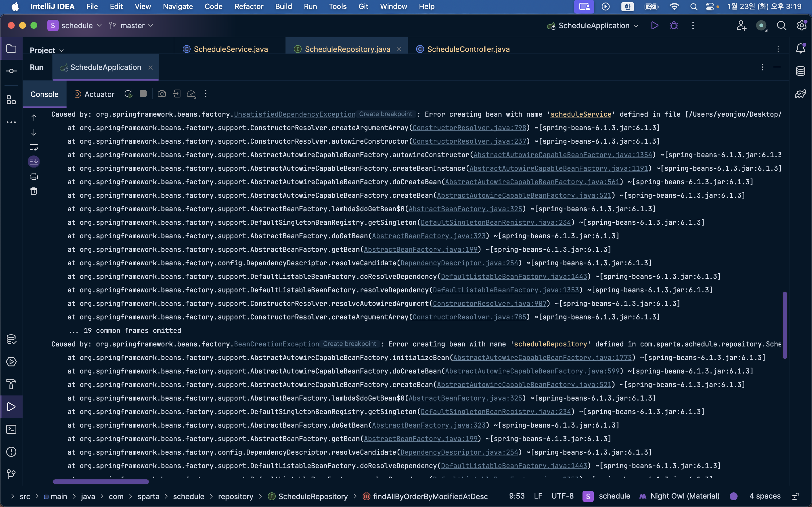Click the Debug ScheduleApplication bug icon
This screenshot has height=507, width=812.
pos(674,25)
